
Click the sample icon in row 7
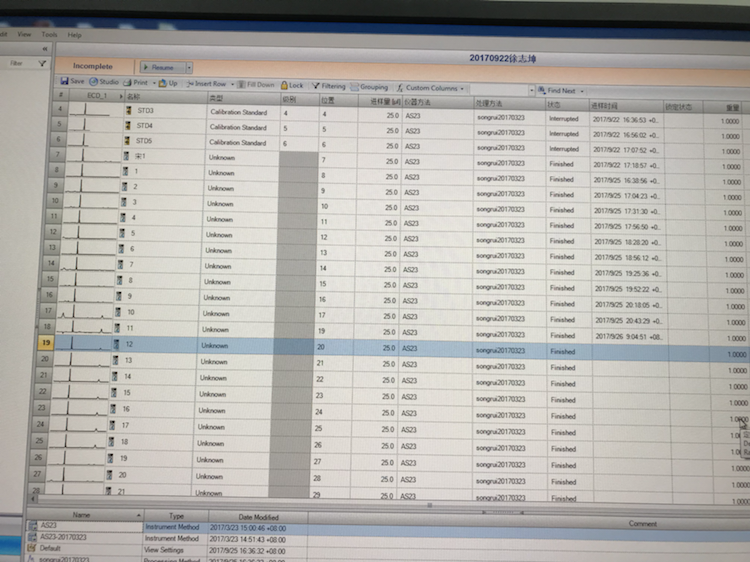click(126, 156)
